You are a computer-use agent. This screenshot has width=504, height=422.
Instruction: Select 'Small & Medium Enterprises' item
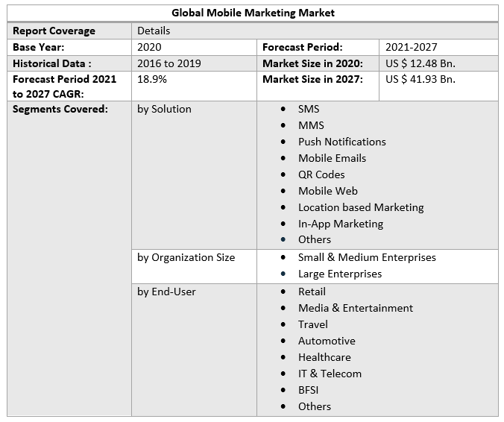click(367, 257)
